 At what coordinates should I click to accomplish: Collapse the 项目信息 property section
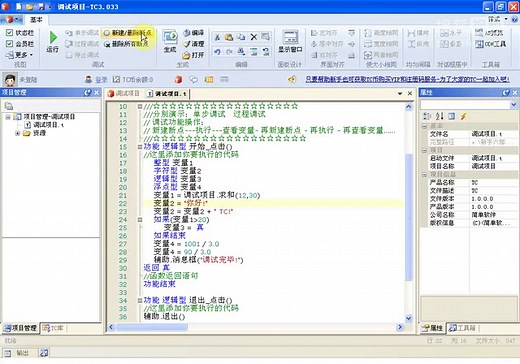tap(424, 174)
